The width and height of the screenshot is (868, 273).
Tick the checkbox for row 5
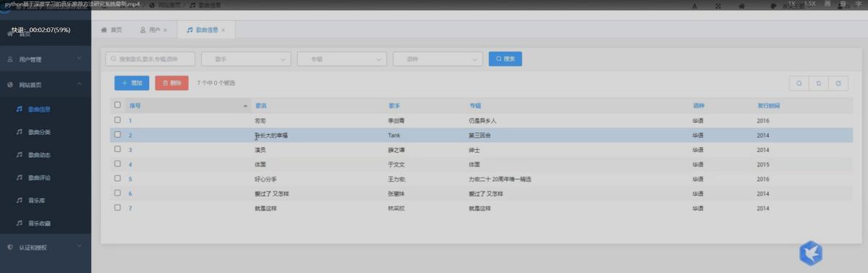point(118,179)
